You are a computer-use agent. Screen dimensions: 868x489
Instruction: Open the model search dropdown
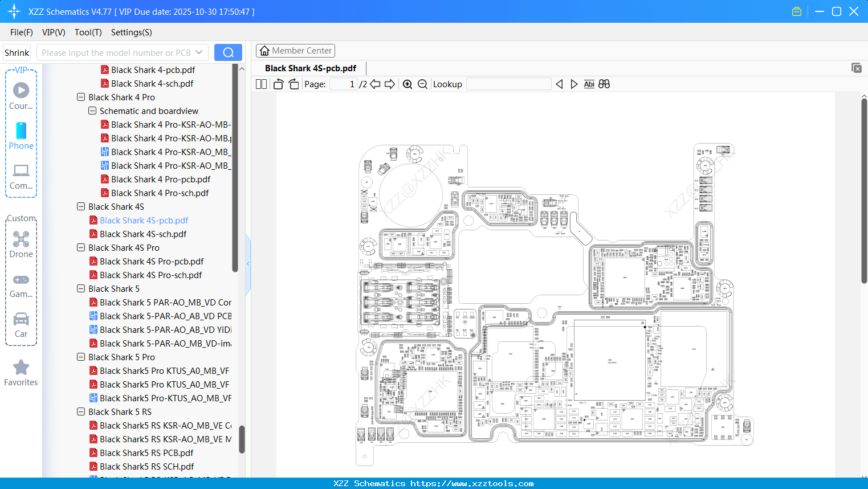(200, 52)
